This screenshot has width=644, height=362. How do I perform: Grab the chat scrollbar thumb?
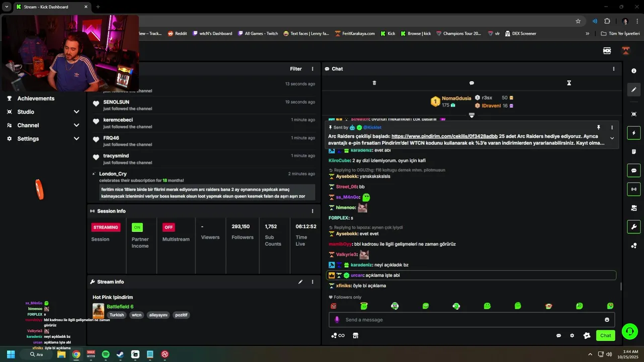coord(621,287)
